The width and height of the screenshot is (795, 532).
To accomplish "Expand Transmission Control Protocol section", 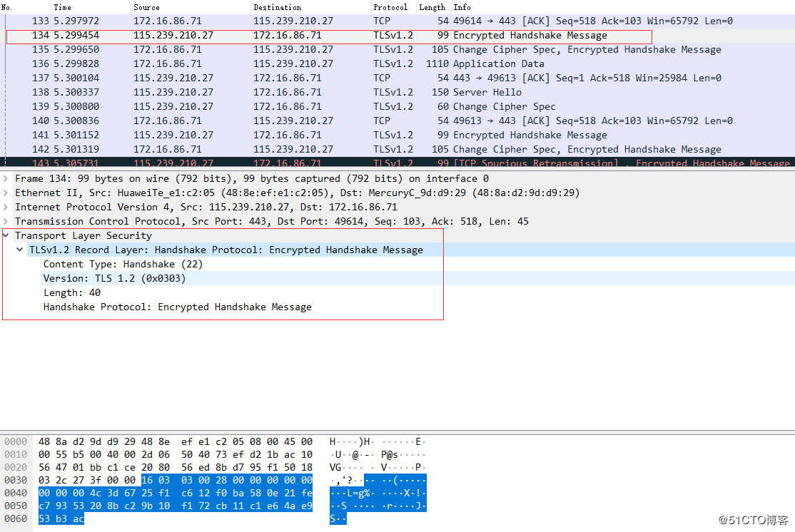I will click(x=6, y=221).
